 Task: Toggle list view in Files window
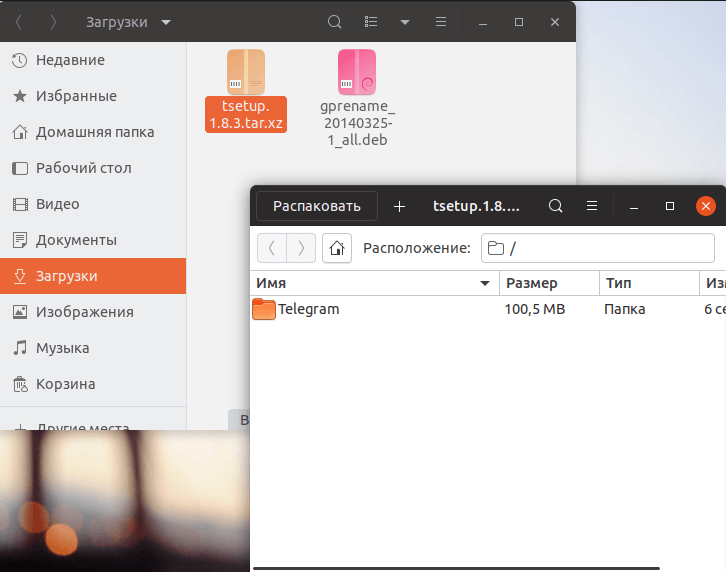371,22
